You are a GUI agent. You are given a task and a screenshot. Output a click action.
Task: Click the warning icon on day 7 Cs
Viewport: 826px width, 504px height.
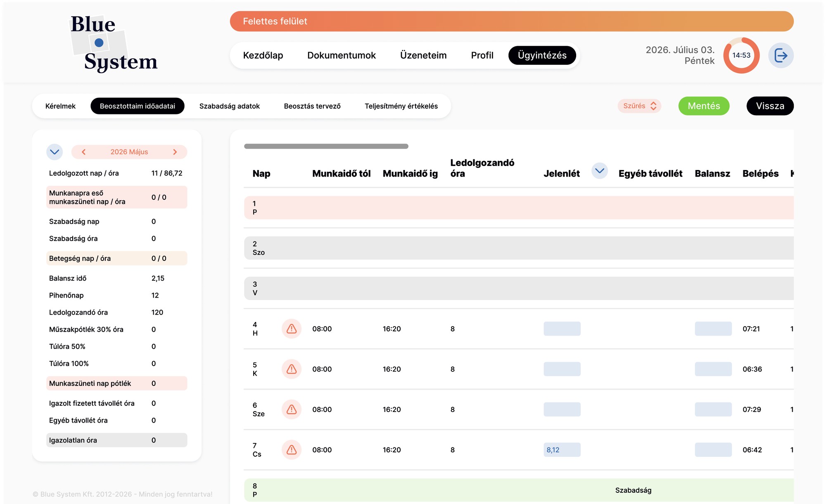pos(292,450)
